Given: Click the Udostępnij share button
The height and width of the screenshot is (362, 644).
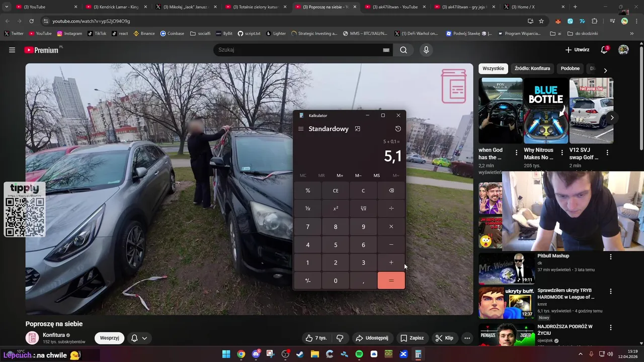Looking at the screenshot, I should (x=372, y=338).
